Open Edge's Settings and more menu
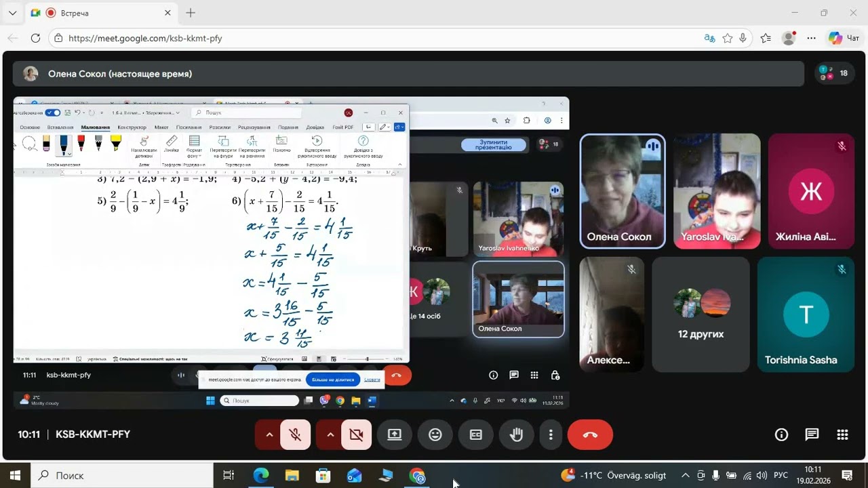 (x=811, y=39)
